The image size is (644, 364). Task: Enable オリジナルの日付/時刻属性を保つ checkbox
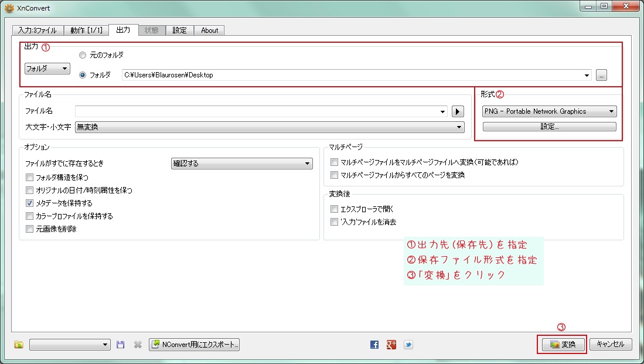tap(29, 190)
